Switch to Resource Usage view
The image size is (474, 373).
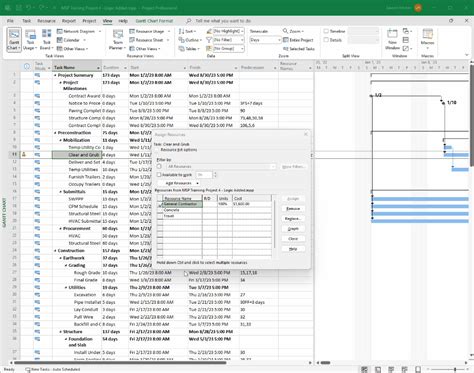pyautogui.click(x=149, y=31)
